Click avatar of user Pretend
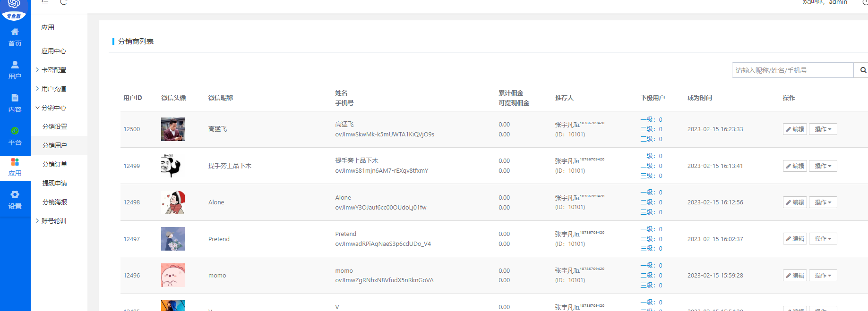 coord(173,239)
